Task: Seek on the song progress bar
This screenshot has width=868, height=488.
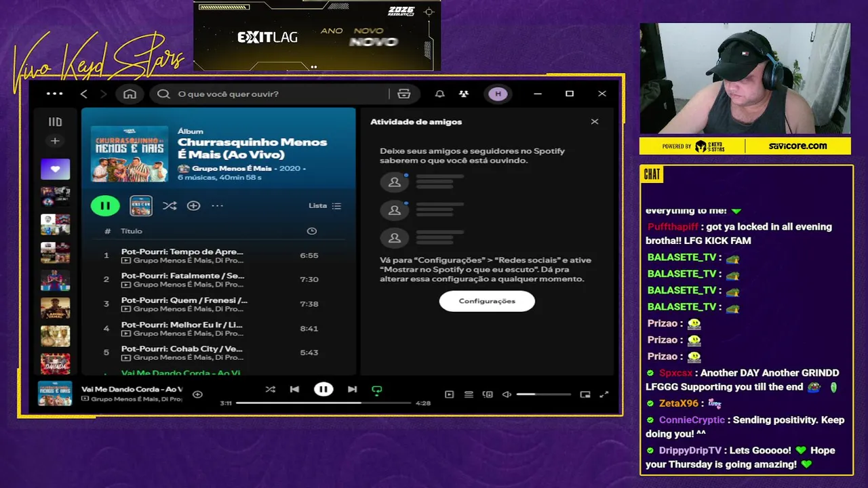Action: [x=323, y=403]
